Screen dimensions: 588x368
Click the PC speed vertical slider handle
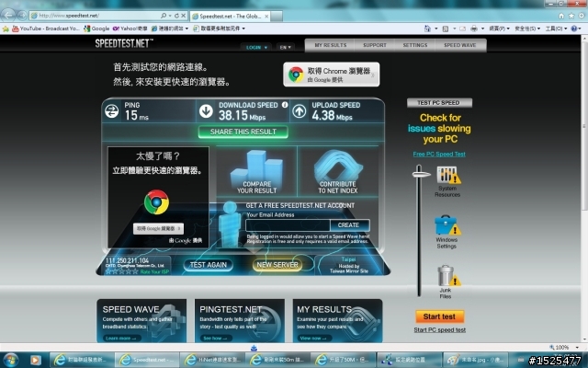coord(421,174)
